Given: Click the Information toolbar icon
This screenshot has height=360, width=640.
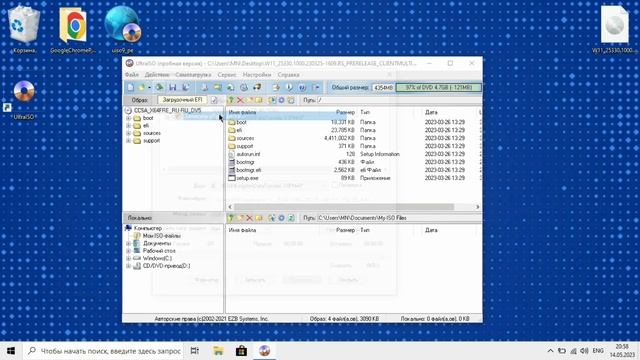Looking at the screenshot, I should (x=289, y=87).
